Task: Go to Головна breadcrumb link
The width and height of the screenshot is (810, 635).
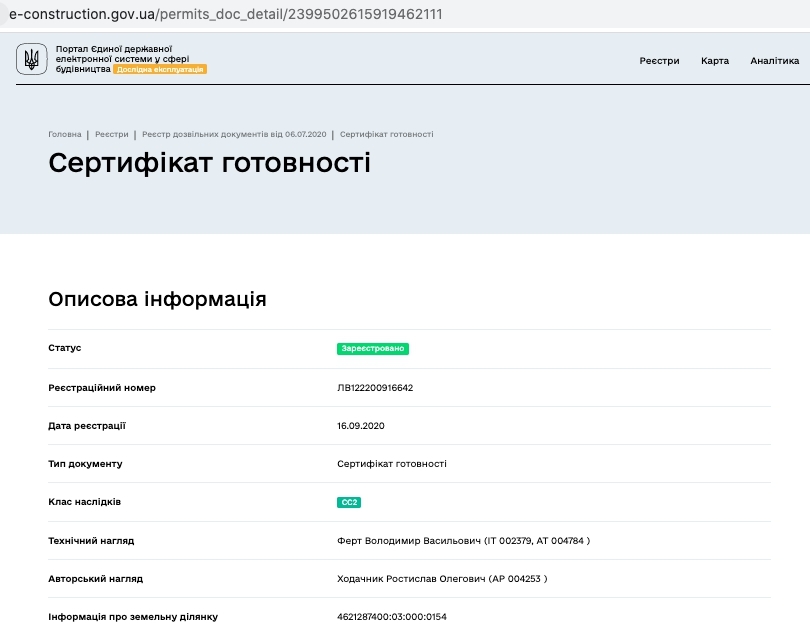Action: click(x=65, y=134)
